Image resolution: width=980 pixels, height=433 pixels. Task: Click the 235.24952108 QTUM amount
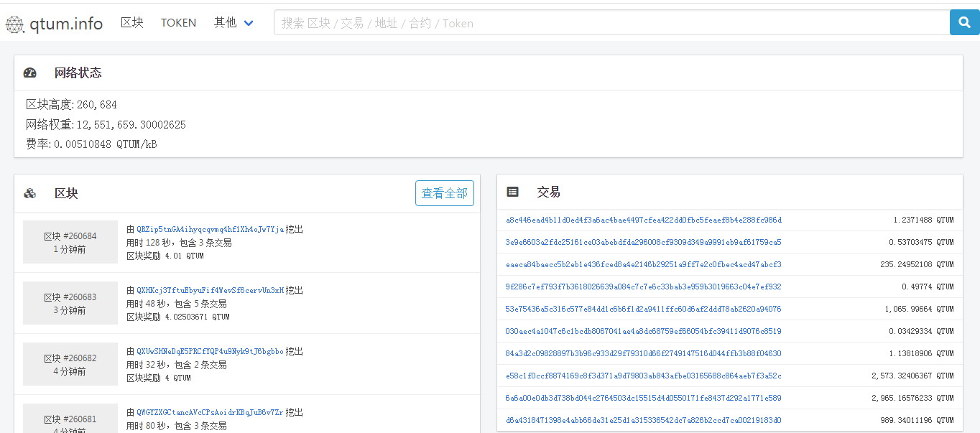click(917, 264)
